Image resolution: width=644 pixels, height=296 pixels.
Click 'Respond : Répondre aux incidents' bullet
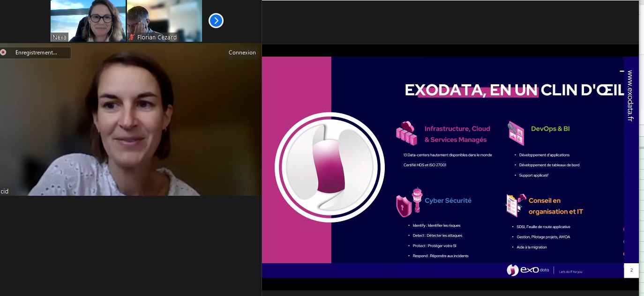coord(441,256)
